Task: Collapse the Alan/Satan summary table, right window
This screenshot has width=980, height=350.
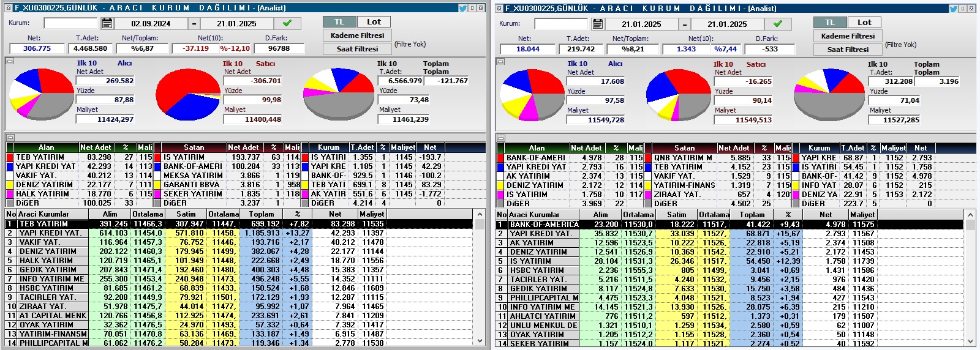Action: (x=500, y=138)
